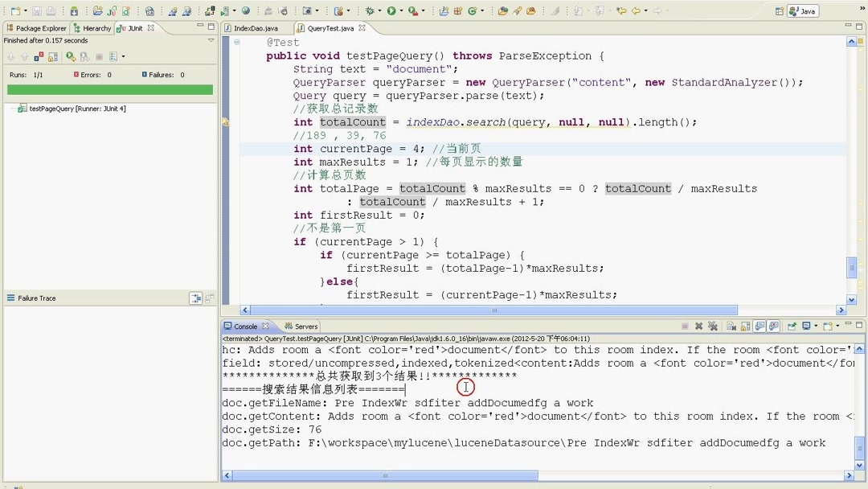
Task: Toggle word wrap in the Console toolbar
Action: (759, 326)
